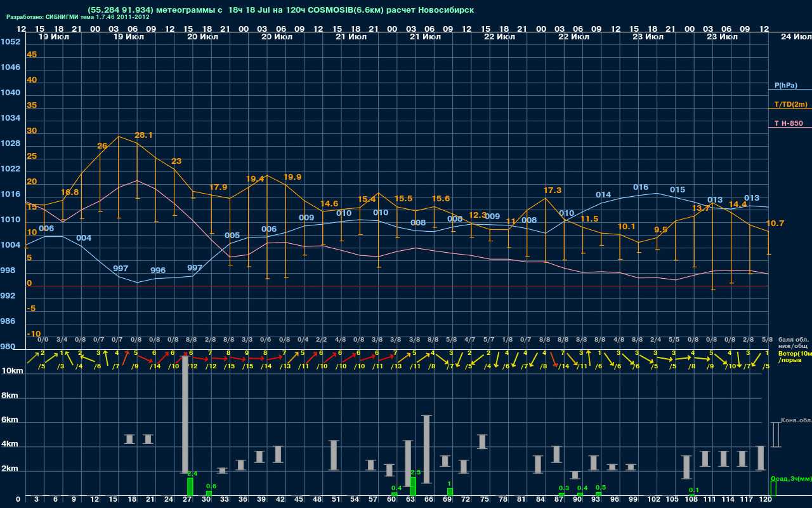
Task: Click the final temperature label 10.7
Action: tap(775, 224)
